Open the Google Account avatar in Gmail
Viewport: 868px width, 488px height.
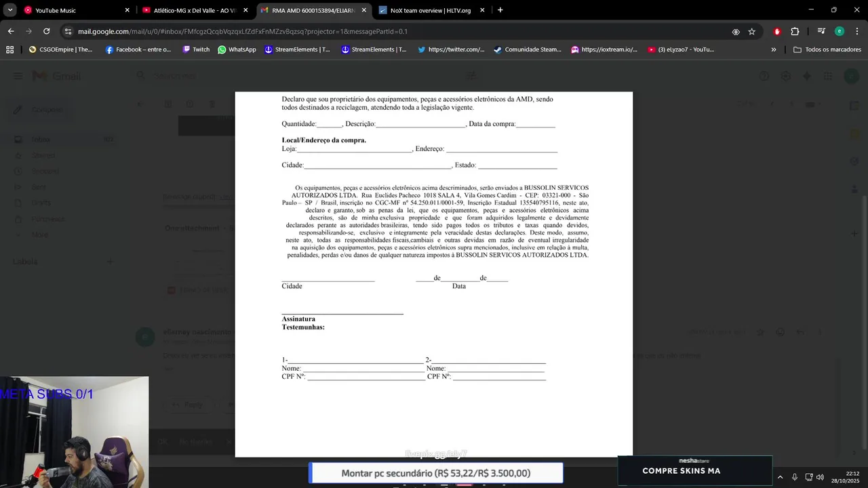tap(851, 76)
